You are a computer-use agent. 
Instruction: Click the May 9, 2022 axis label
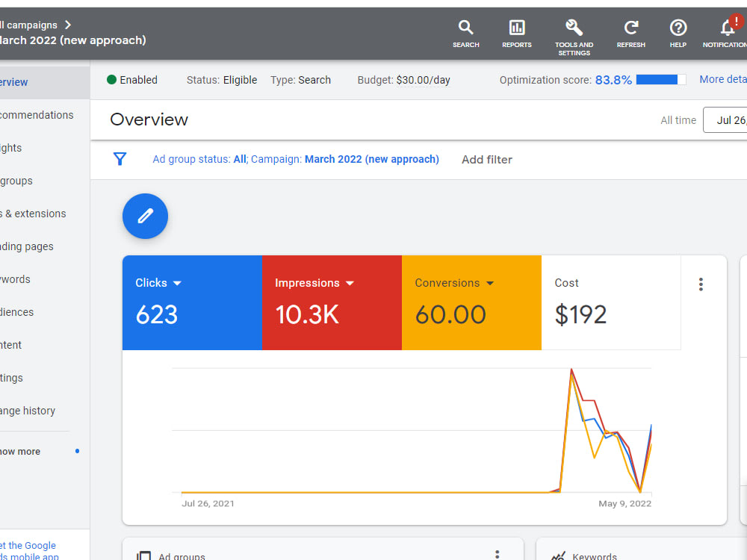click(624, 503)
